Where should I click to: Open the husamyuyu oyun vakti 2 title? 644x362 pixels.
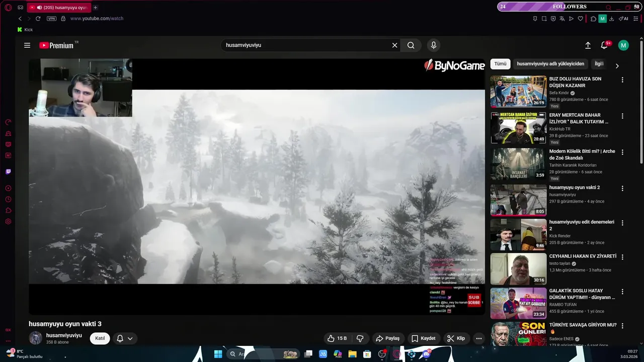click(575, 188)
